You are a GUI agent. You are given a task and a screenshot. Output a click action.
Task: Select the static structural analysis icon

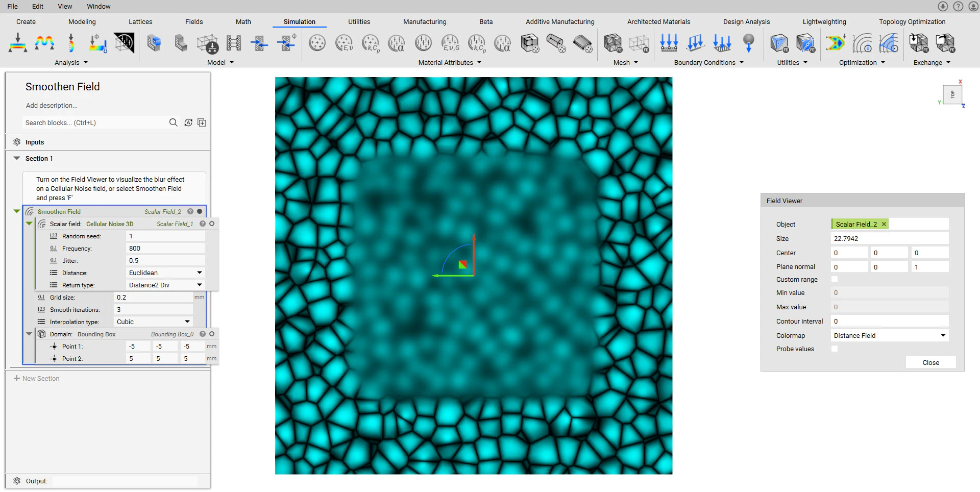click(x=17, y=43)
